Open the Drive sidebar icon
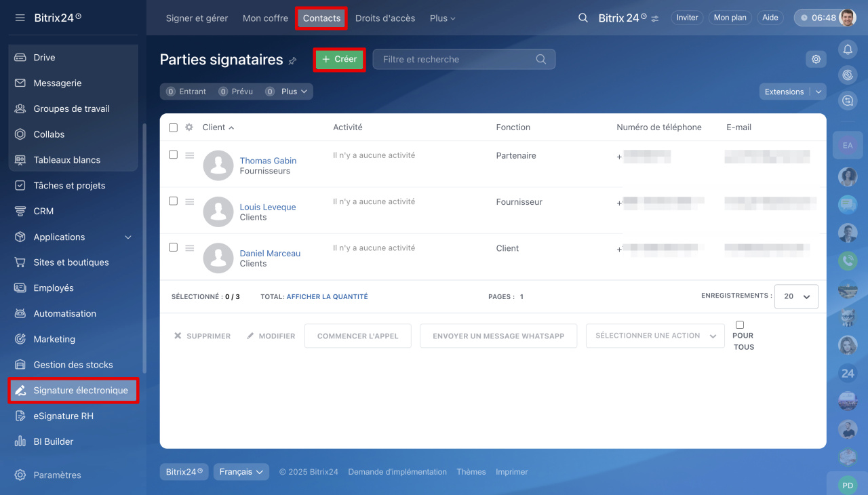Viewport: 868px width, 495px height. point(20,58)
